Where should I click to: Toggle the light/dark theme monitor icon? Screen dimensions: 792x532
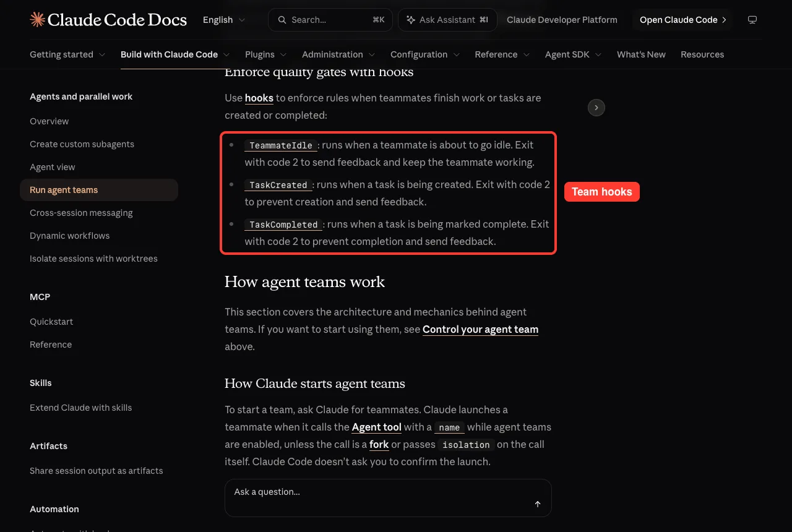[752, 20]
